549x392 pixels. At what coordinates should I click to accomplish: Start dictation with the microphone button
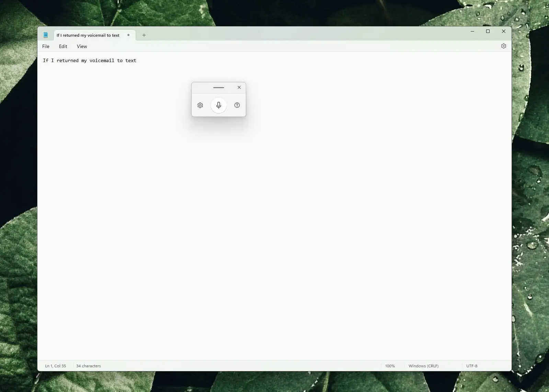tap(218, 105)
